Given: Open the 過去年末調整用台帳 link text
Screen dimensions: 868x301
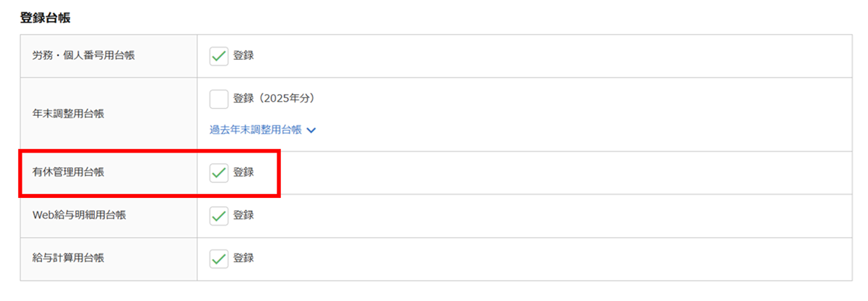Looking at the screenshot, I should coord(256,130).
